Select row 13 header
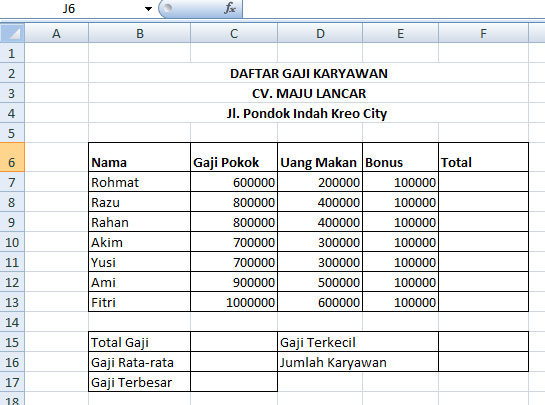Image resolution: width=545 pixels, height=405 pixels. click(x=12, y=302)
